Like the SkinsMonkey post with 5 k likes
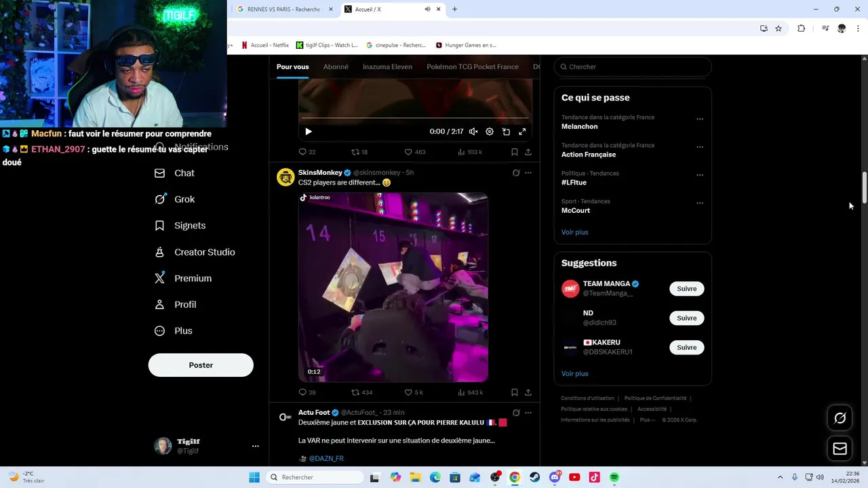This screenshot has height=488, width=868. pyautogui.click(x=414, y=392)
